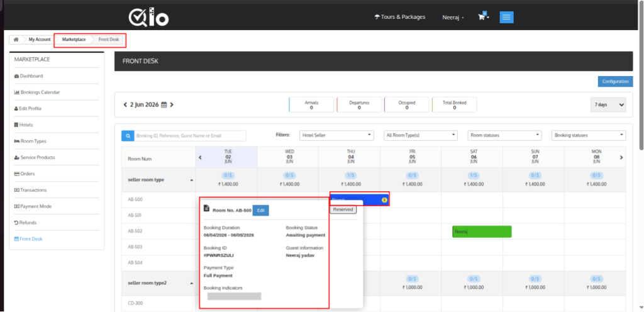Open Tours & Packages link
The image size is (644, 312).
point(400,17)
